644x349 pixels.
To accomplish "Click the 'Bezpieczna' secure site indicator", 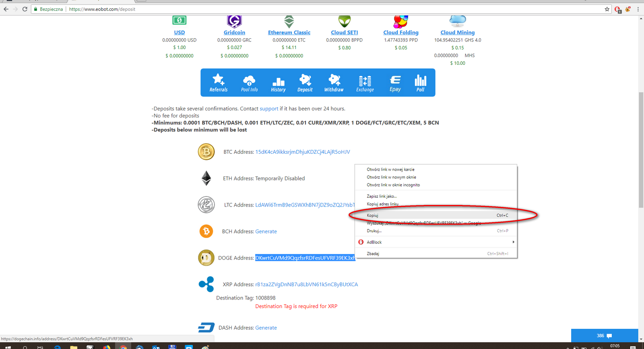I will point(48,9).
